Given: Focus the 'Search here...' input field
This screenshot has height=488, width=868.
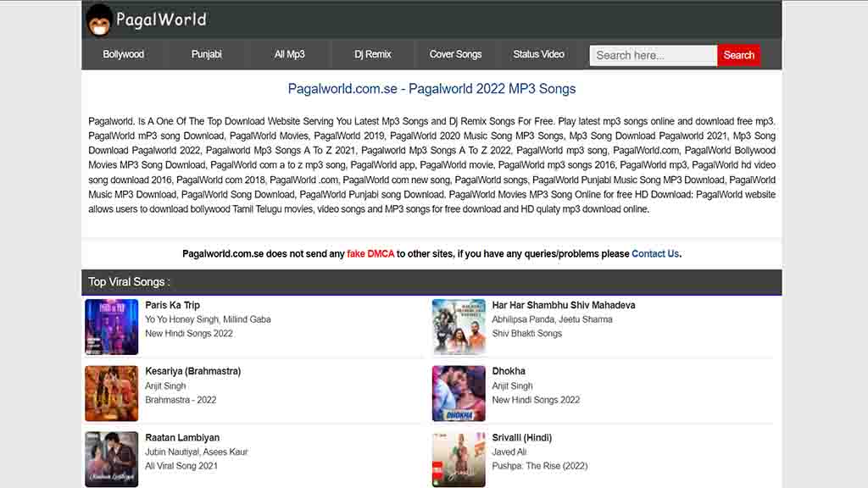Looking at the screenshot, I should (x=654, y=55).
